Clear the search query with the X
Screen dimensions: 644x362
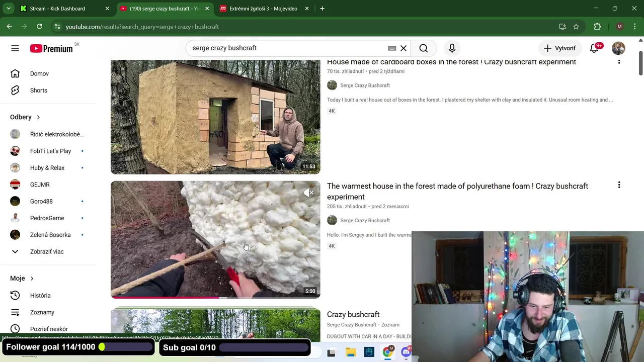tap(404, 48)
